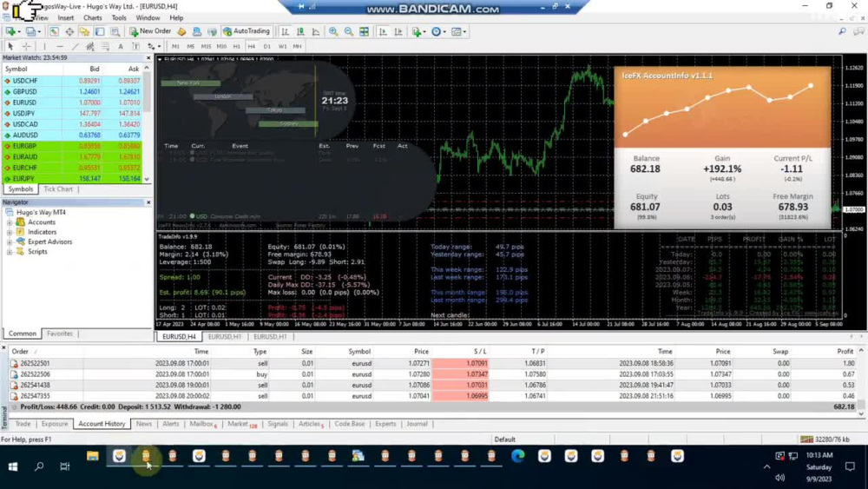Switch timeframe to M15
Image resolution: width=868 pixels, height=489 pixels.
(x=206, y=47)
